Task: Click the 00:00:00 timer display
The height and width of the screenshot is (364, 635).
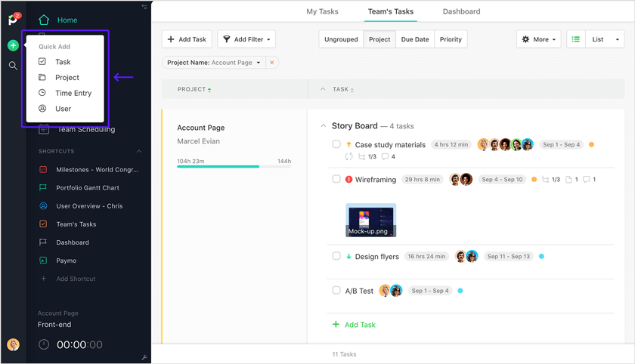Action: 79,344
